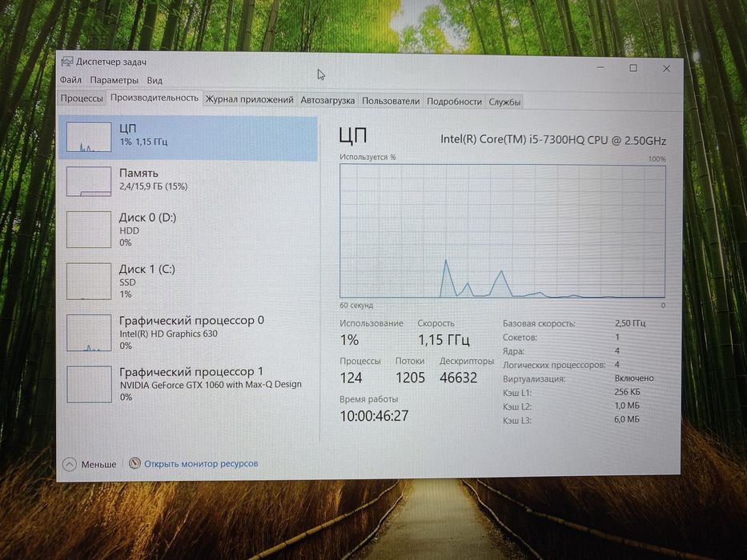Screen dimensions: 747x560
Task: Click the 1,15 ГГц speed value
Action: (444, 340)
